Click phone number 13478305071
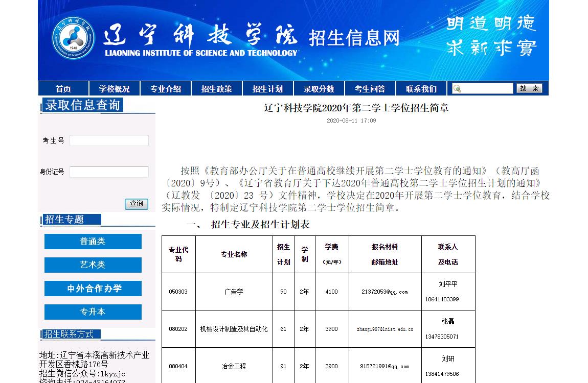 coord(442,337)
